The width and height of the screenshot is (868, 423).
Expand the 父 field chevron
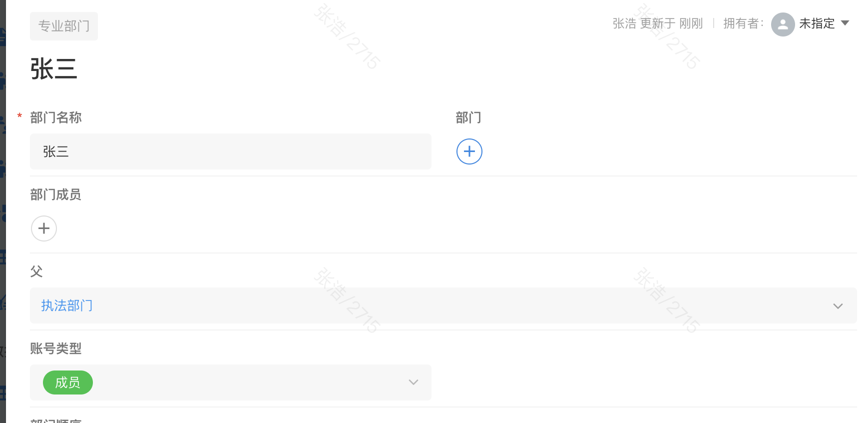click(x=838, y=306)
